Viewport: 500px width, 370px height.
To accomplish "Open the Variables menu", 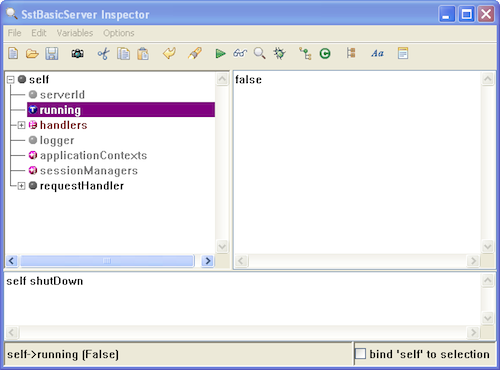I will click(75, 33).
